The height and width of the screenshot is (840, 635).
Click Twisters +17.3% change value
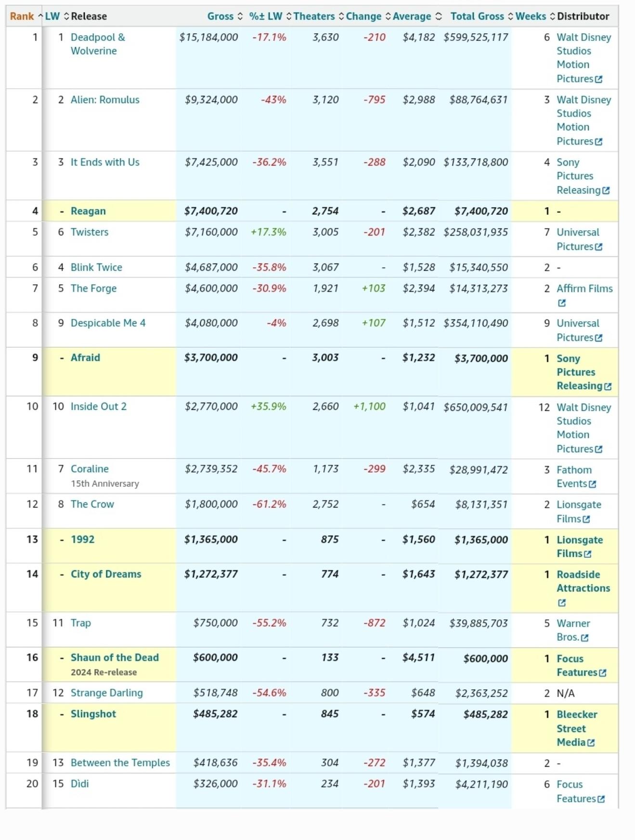point(268,232)
